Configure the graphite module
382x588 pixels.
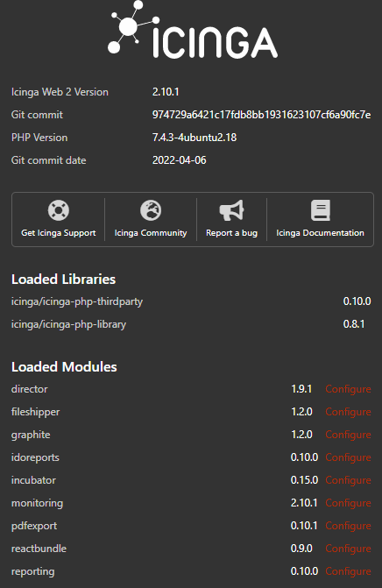click(x=348, y=435)
